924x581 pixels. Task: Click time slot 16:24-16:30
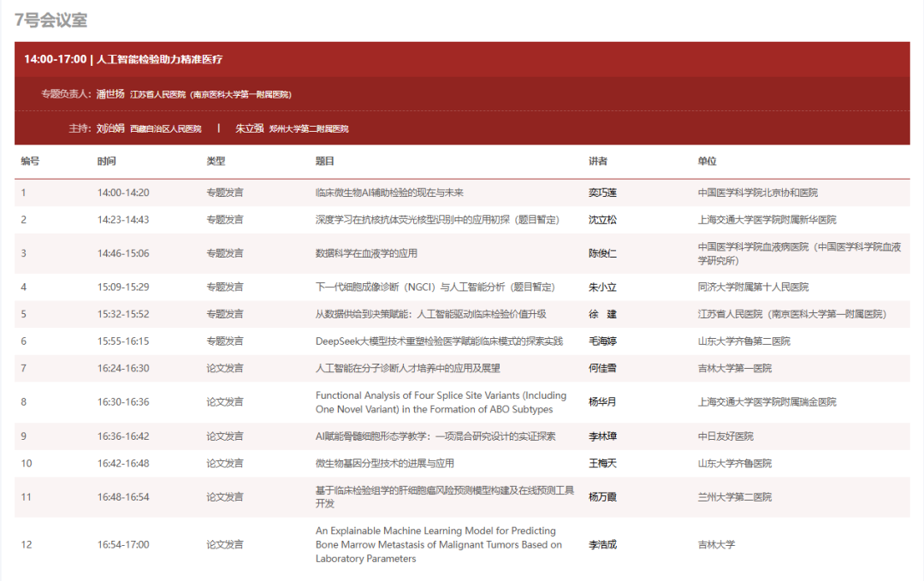(x=123, y=368)
